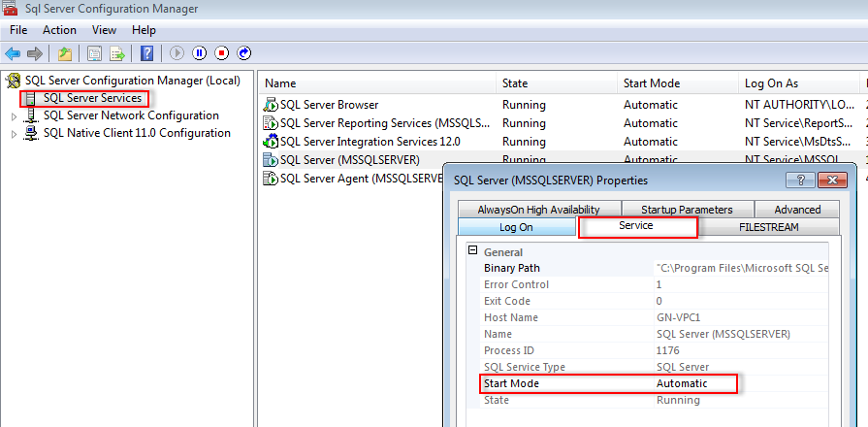Click the Export List toolbar icon
The image size is (868, 427).
point(117,53)
